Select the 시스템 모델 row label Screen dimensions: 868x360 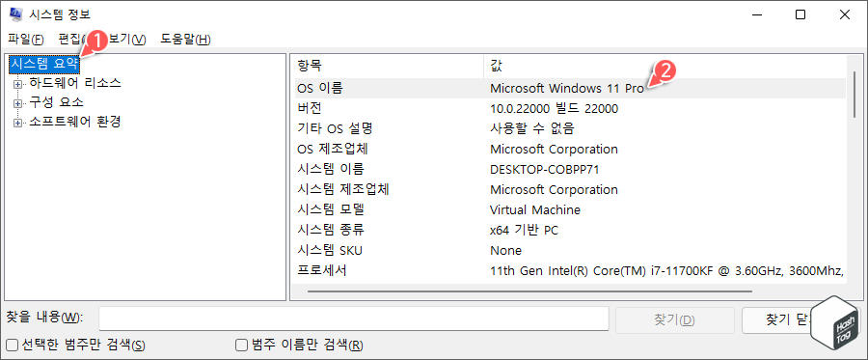[x=331, y=209]
